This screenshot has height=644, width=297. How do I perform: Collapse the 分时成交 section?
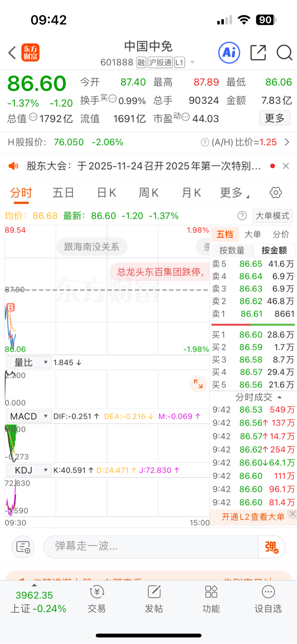coord(258,397)
